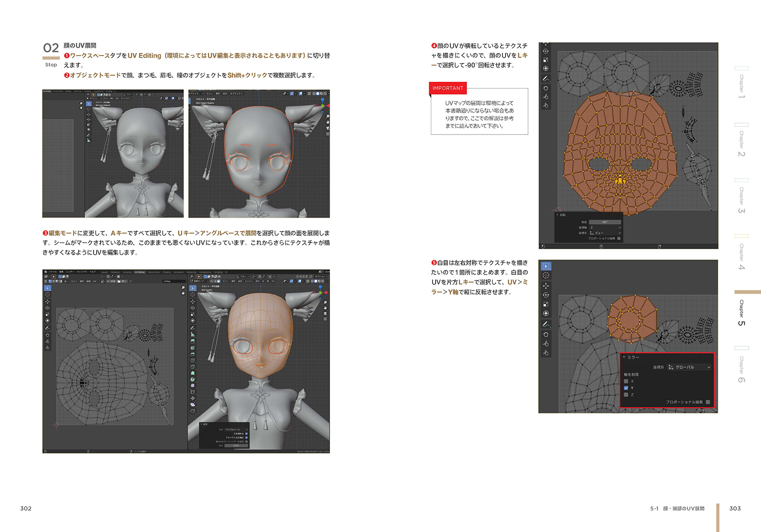Choose the Transform tool in the ミラー screenshot

click(546, 313)
